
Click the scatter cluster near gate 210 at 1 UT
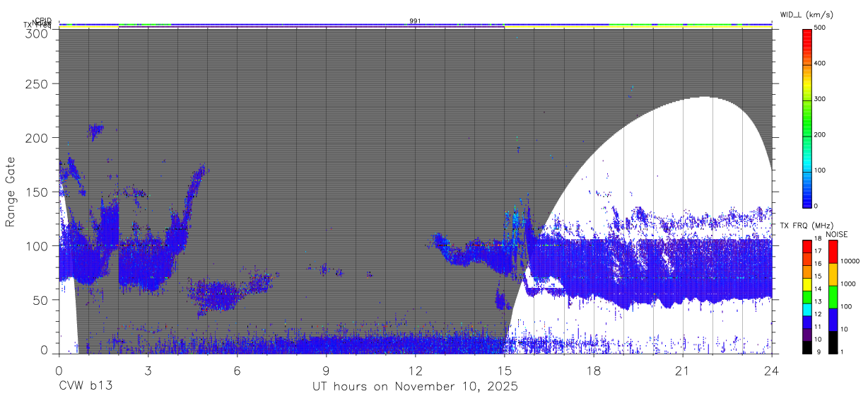point(95,131)
